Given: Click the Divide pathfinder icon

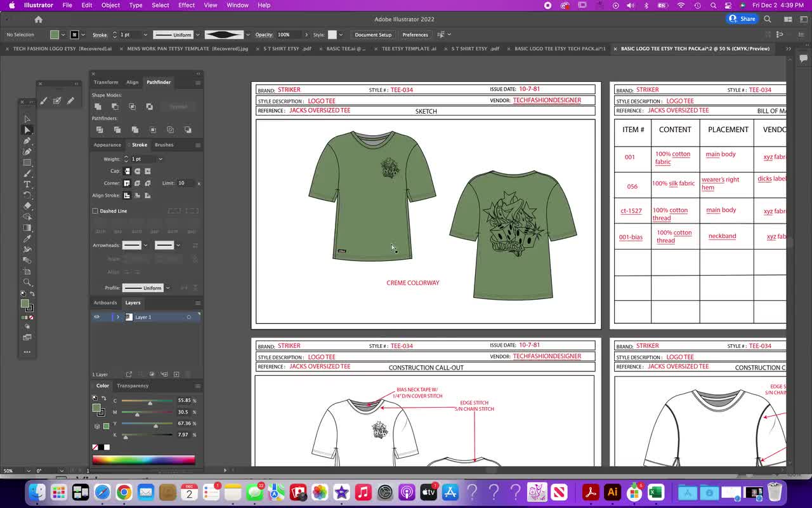Looking at the screenshot, I should click(x=100, y=130).
